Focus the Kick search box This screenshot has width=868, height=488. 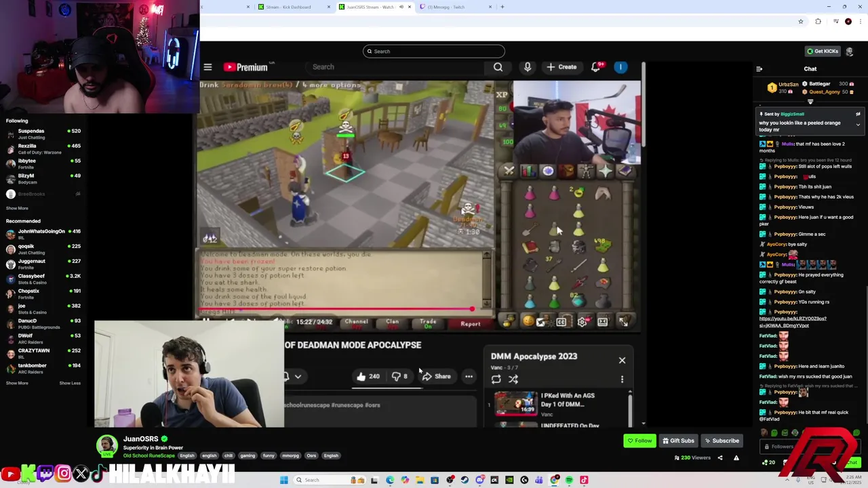point(434,52)
